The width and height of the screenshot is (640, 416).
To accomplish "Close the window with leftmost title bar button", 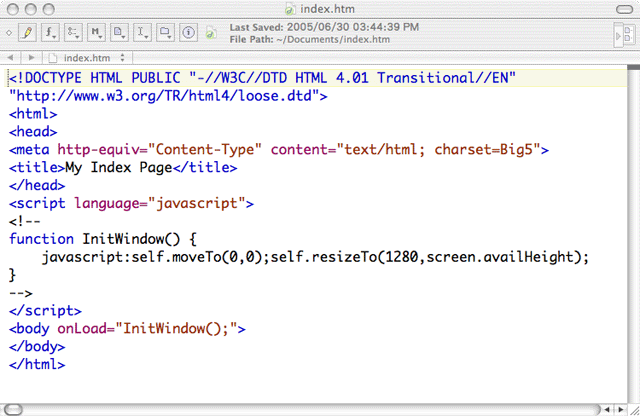I will (13, 9).
